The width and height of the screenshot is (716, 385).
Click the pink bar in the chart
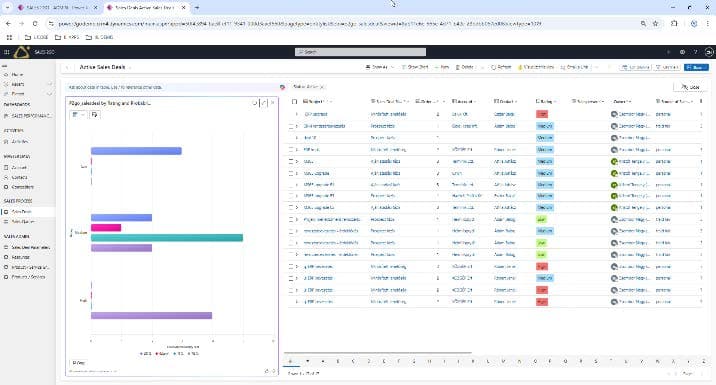click(x=106, y=227)
